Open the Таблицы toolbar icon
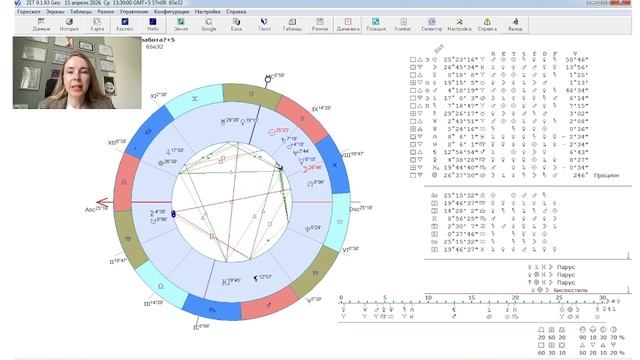The height and width of the screenshot is (360, 640). click(292, 25)
